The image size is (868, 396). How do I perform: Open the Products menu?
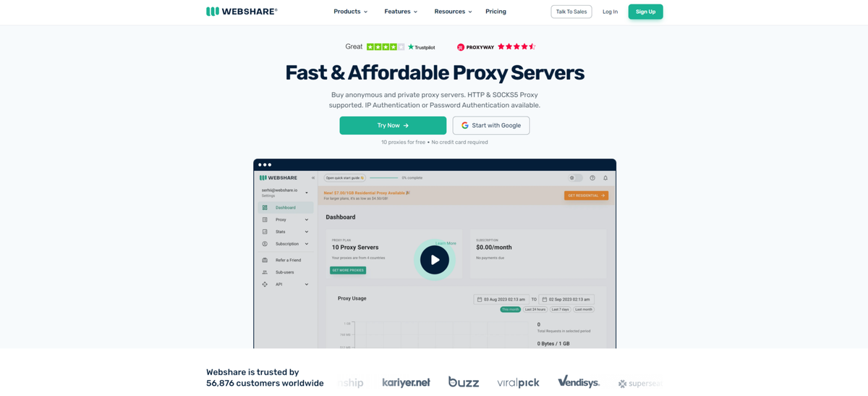click(351, 12)
